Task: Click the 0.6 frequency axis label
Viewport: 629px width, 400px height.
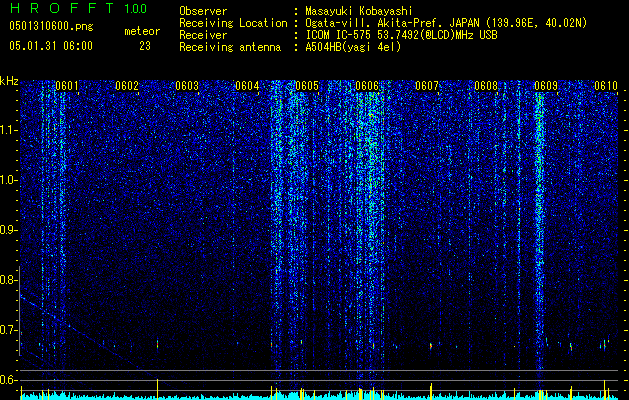Action: pyautogui.click(x=8, y=380)
